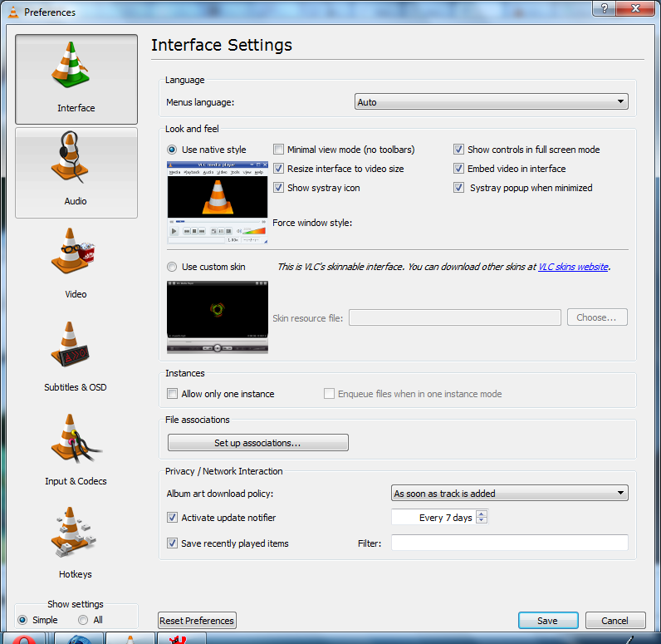The height and width of the screenshot is (644, 661).
Task: Click the native style preview thumbnail
Action: click(218, 203)
